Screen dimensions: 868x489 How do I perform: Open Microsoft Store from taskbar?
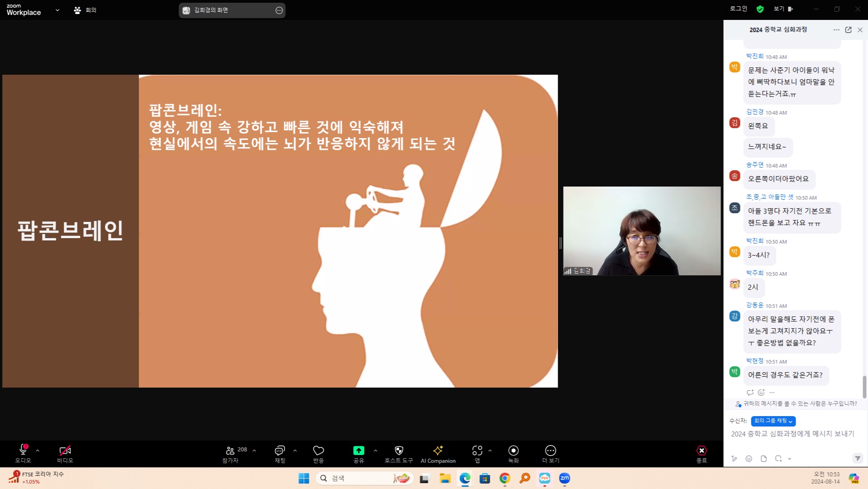pyautogui.click(x=485, y=479)
